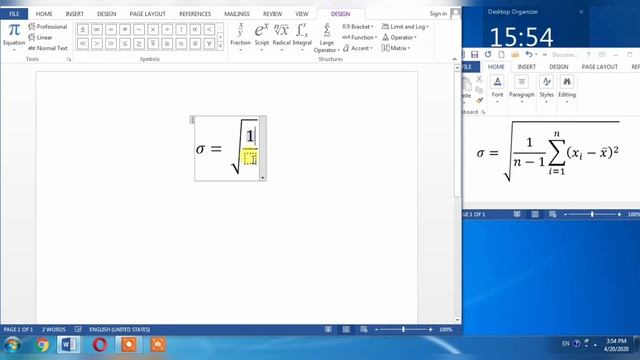Insert the greater-than-or-equal symbol
Screen dimensions: 640x360
pos(139,43)
